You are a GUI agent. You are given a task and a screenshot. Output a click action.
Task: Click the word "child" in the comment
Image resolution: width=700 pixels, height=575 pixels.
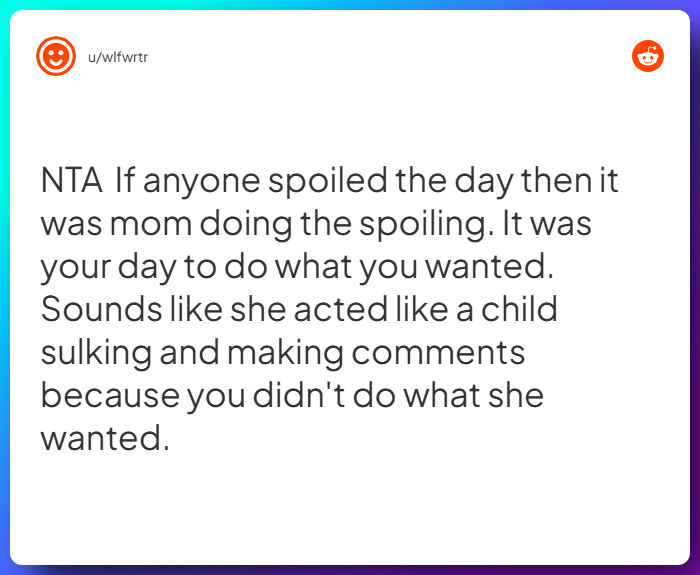click(519, 309)
